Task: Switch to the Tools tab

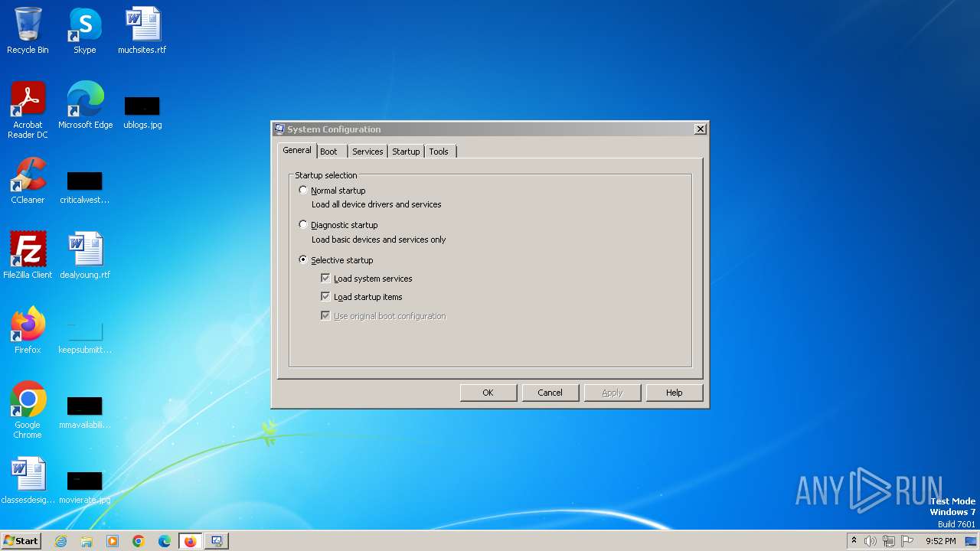Action: pyautogui.click(x=439, y=152)
